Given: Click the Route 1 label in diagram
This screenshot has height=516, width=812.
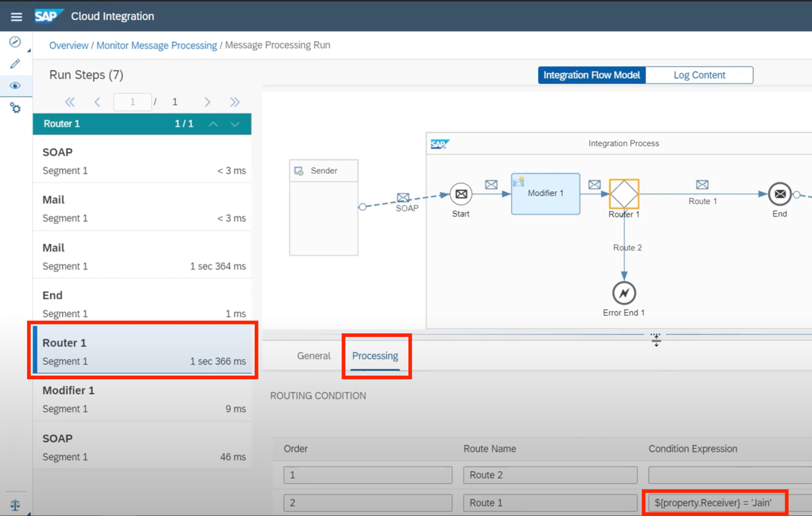Looking at the screenshot, I should click(702, 201).
